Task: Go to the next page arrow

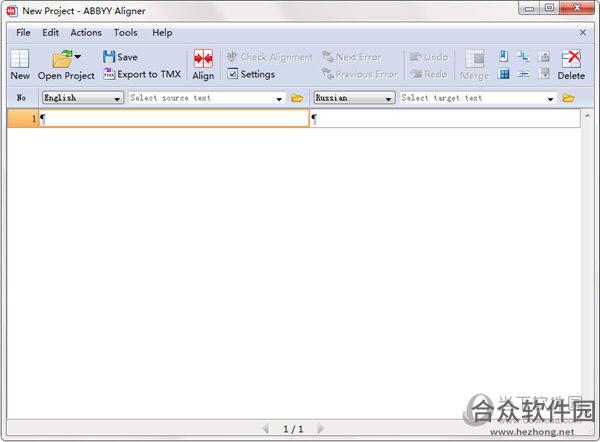Action: coord(321,429)
